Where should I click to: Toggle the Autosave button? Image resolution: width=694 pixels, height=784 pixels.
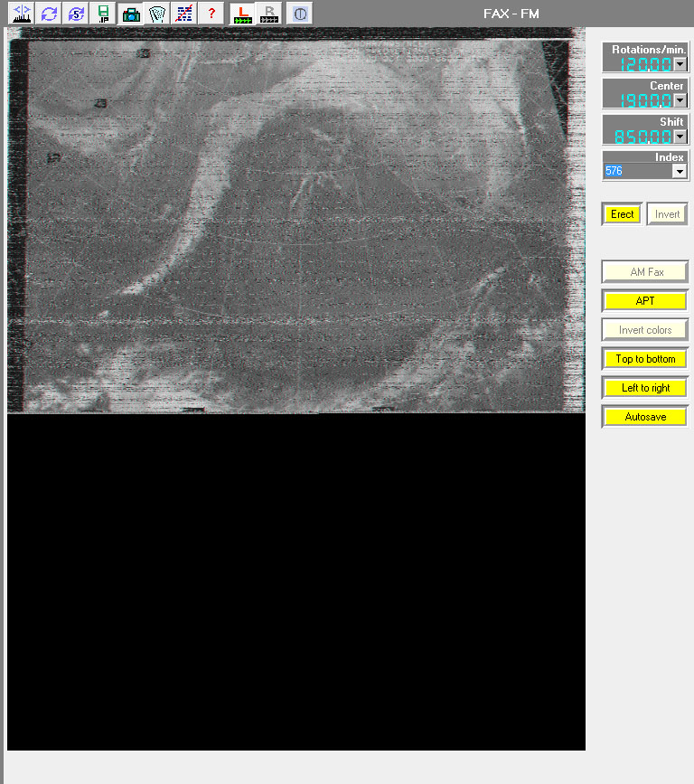(645, 417)
